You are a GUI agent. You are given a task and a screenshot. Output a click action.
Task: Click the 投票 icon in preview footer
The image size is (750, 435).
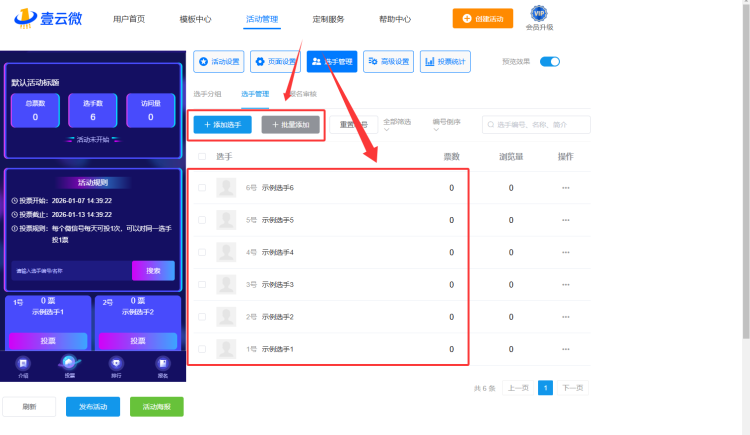point(69,365)
